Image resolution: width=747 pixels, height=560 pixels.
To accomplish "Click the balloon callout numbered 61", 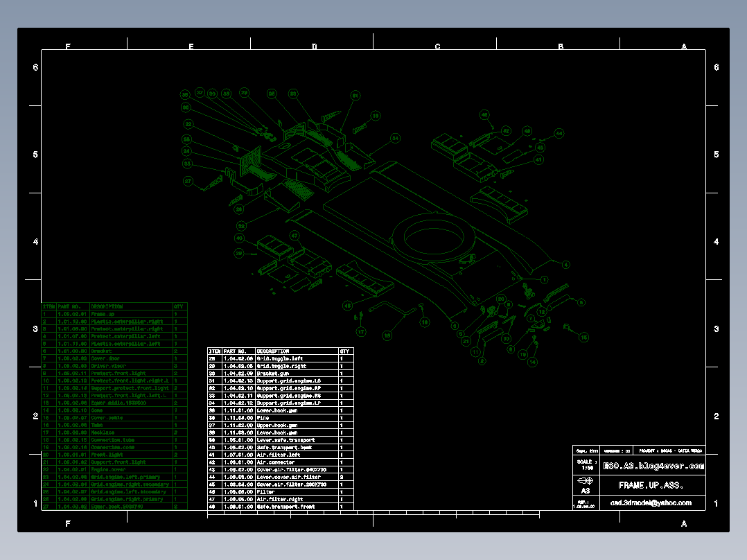I will pyautogui.click(x=355, y=96).
